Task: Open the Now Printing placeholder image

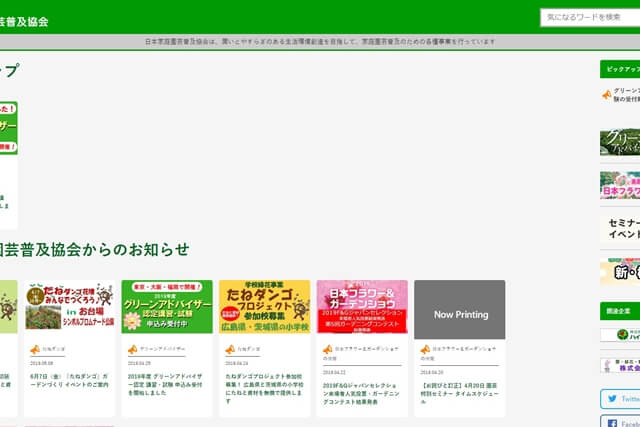Action: [460, 309]
